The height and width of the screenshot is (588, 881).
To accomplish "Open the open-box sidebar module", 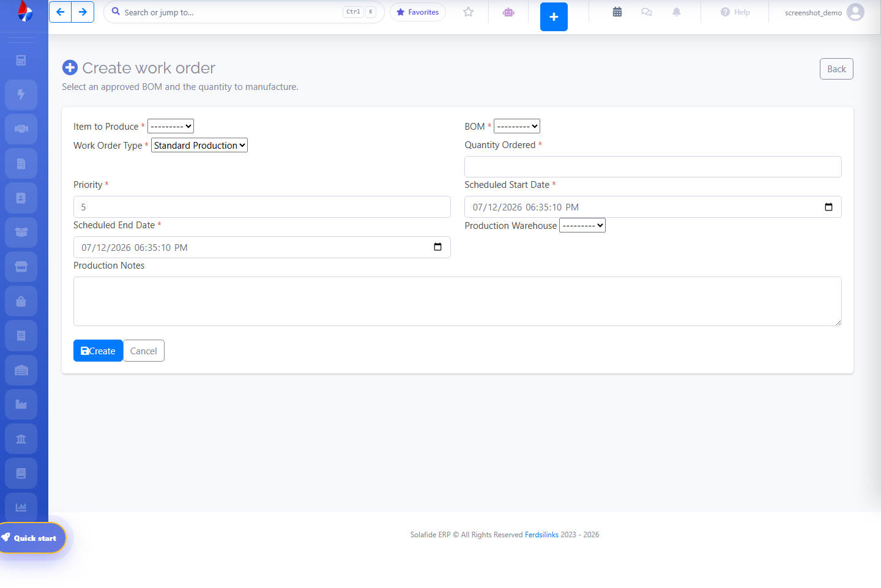I will [x=21, y=232].
